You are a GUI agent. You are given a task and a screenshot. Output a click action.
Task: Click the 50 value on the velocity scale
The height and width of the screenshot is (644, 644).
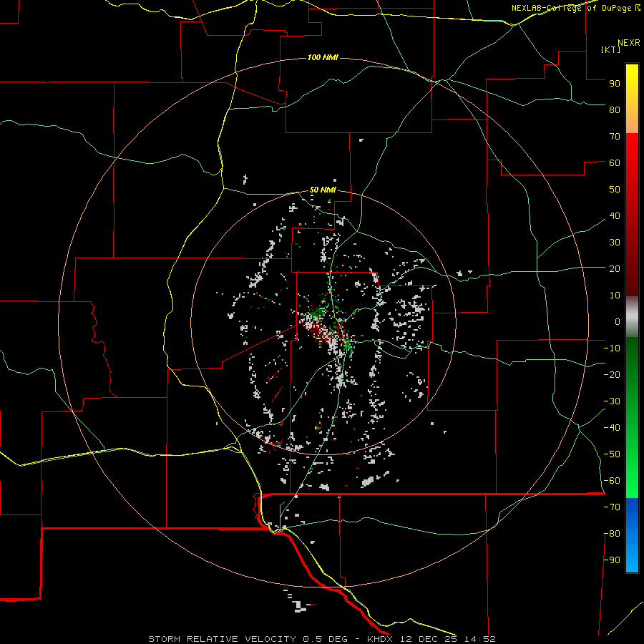[615, 190]
